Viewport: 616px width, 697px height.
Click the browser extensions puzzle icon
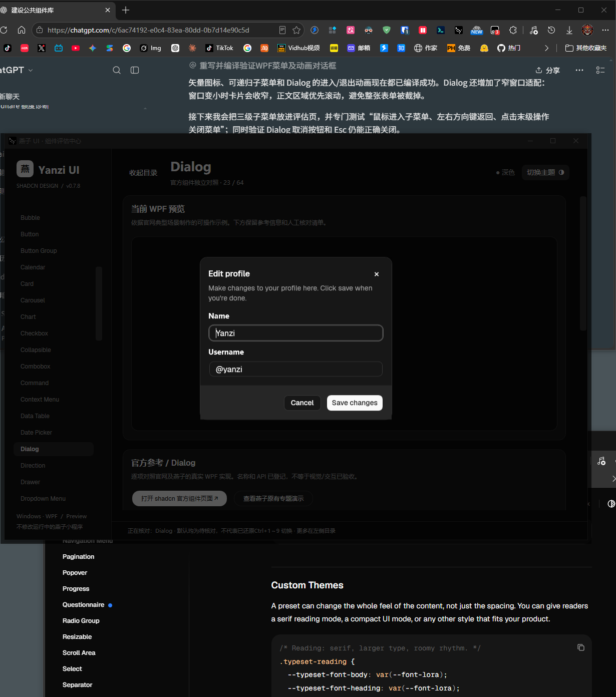513,30
